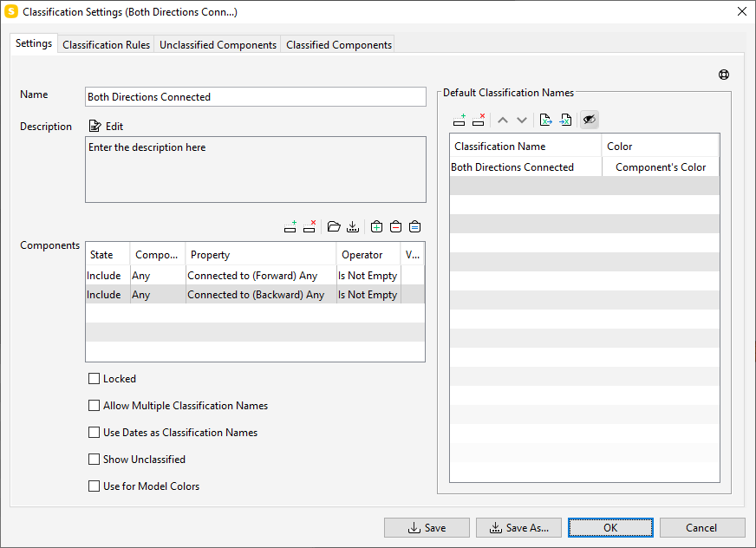Move classification name up
756x548 pixels.
tap(503, 120)
